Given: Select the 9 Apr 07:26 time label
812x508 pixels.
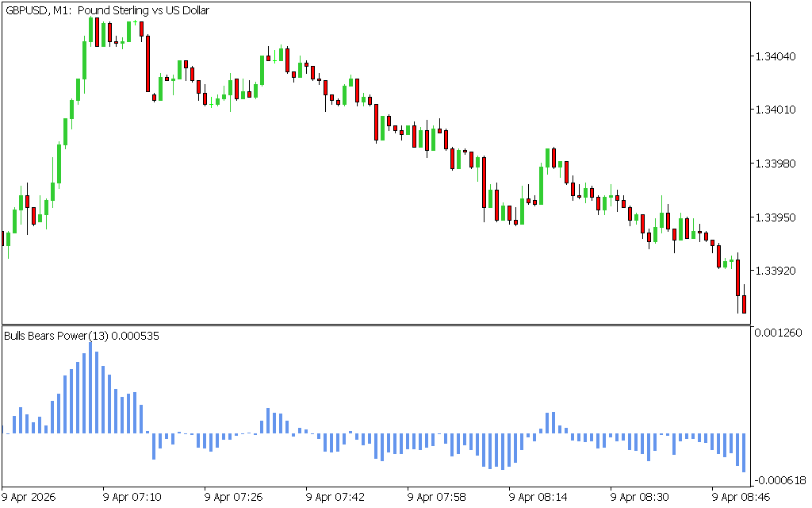Looking at the screenshot, I should [234, 497].
